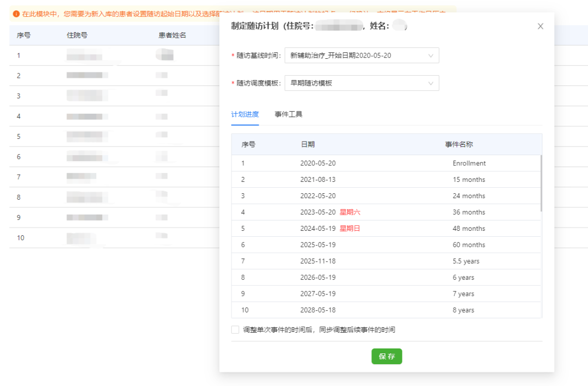
Task: Click the date 2028-05-18 for 8 years
Action: click(318, 310)
